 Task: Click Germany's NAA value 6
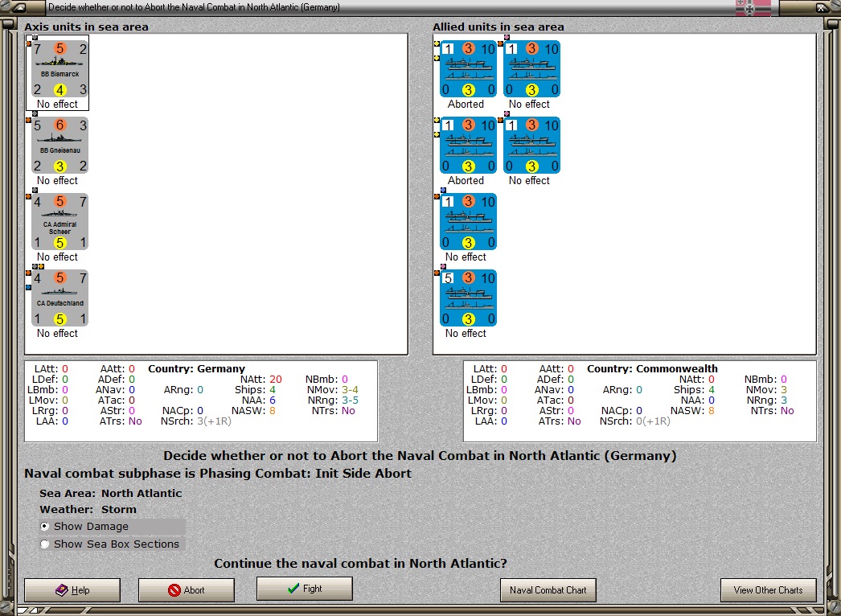273,400
